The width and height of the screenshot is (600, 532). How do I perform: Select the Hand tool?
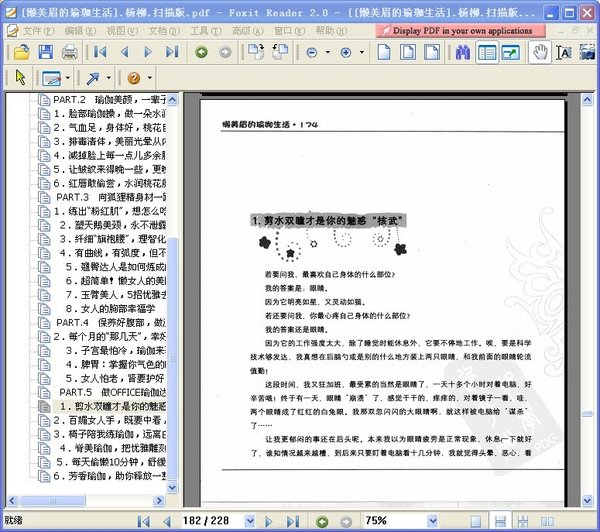coord(540,52)
